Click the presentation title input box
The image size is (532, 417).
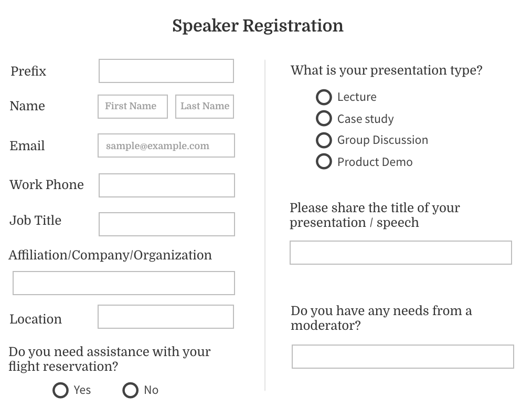pos(401,253)
